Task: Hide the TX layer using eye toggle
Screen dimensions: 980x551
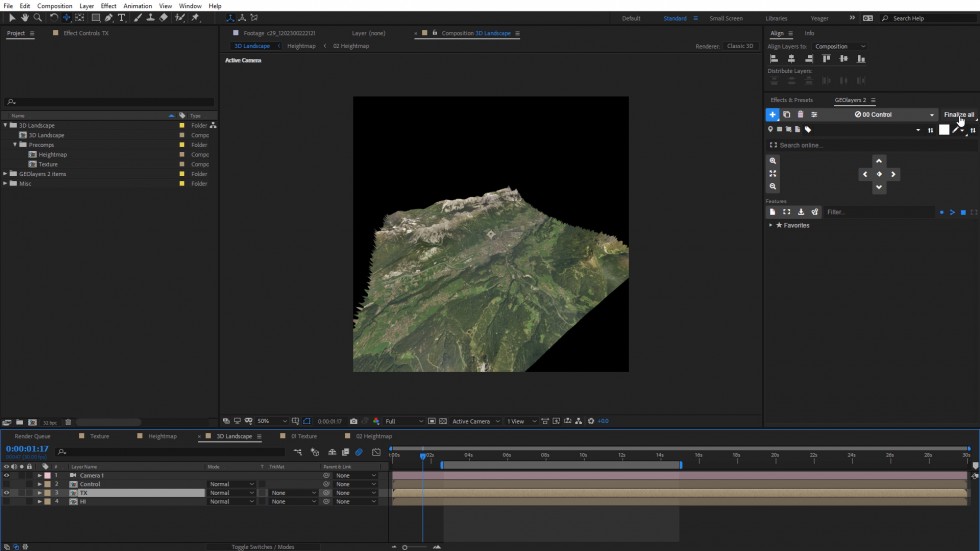Action: (x=6, y=493)
